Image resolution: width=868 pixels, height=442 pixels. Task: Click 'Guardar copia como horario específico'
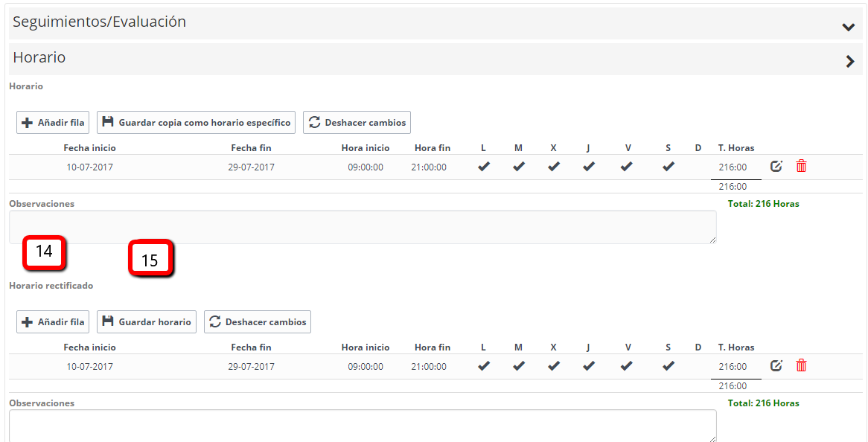pyautogui.click(x=197, y=122)
